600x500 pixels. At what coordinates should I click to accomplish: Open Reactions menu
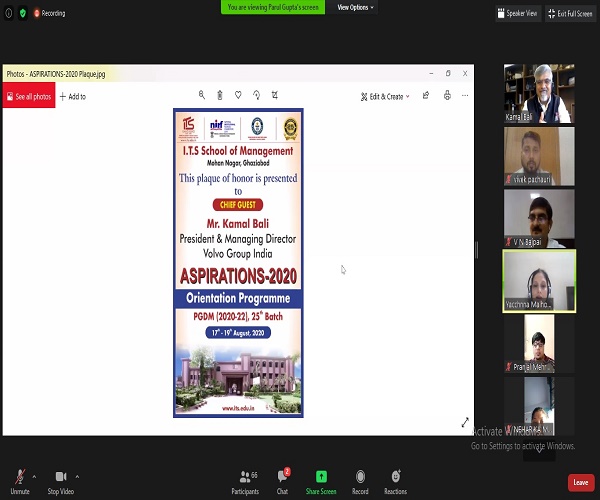pyautogui.click(x=396, y=482)
